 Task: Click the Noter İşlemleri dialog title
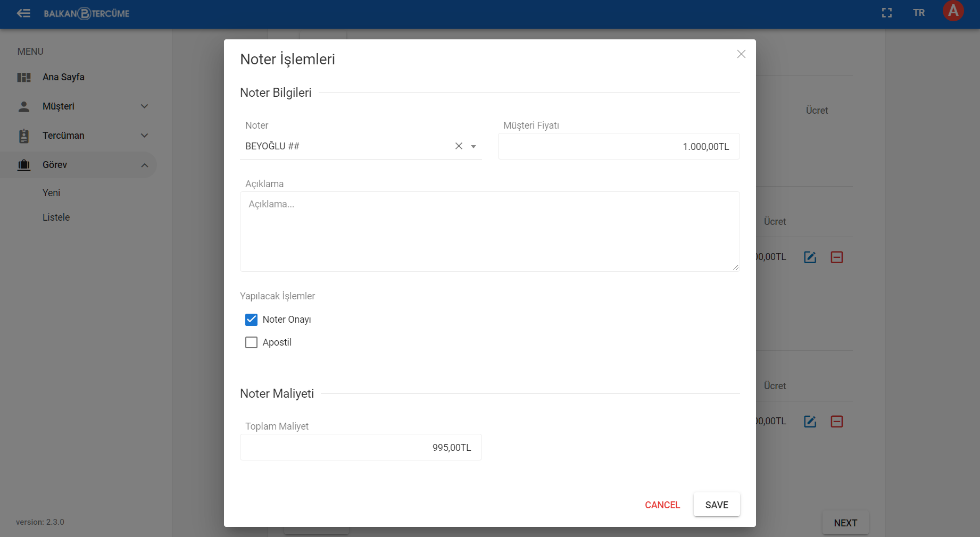pyautogui.click(x=287, y=60)
